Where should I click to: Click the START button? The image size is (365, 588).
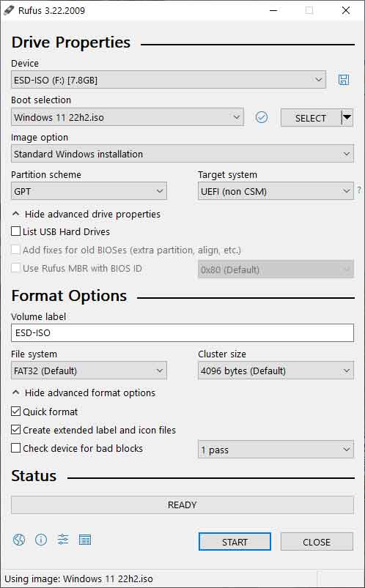click(235, 541)
